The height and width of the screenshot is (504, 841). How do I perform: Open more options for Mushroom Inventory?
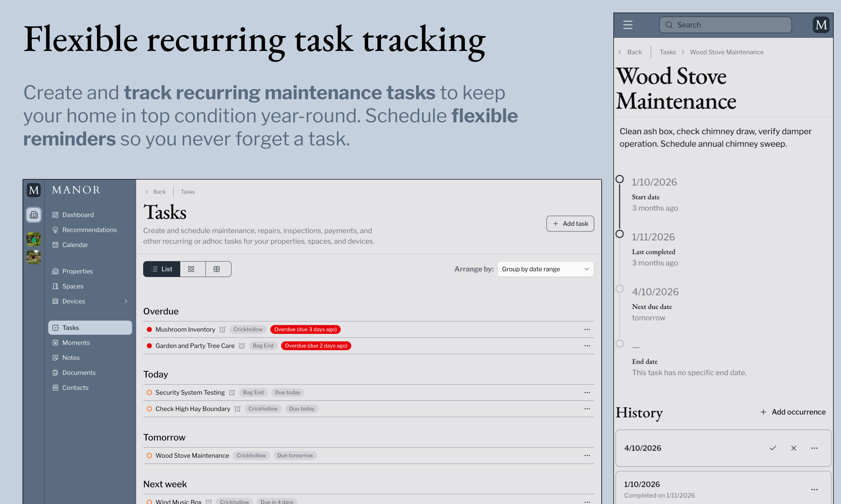587,329
